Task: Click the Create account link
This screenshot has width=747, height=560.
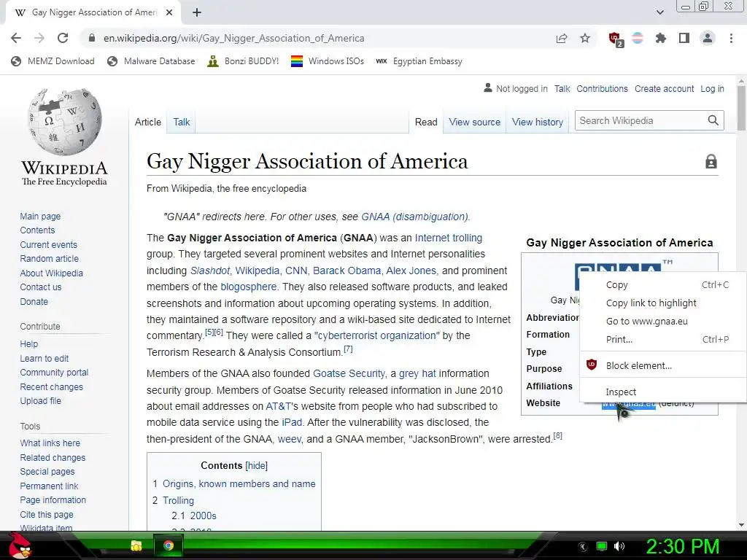Action: [664, 88]
